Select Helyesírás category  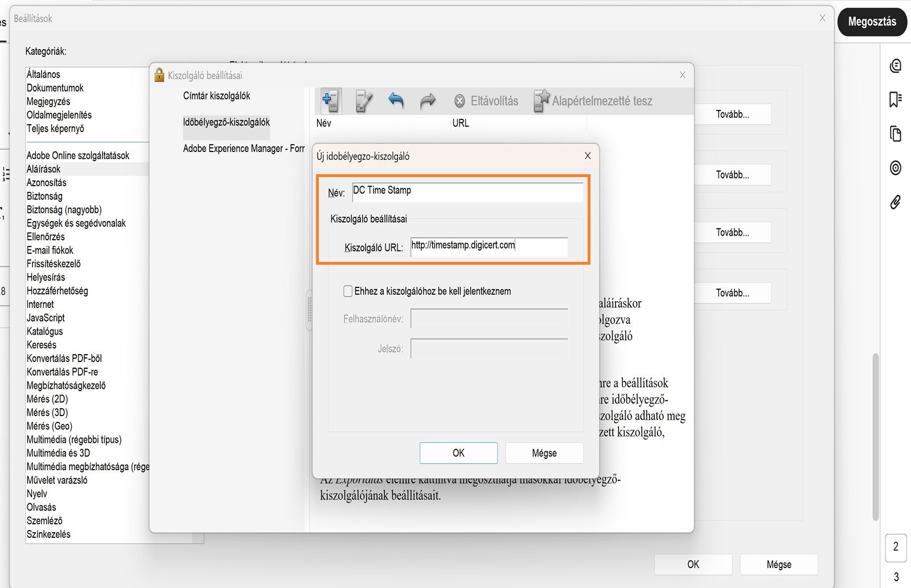(46, 277)
